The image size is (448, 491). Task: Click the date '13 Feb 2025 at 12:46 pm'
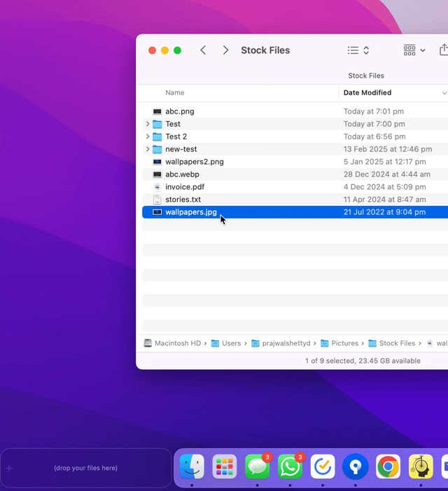click(388, 149)
